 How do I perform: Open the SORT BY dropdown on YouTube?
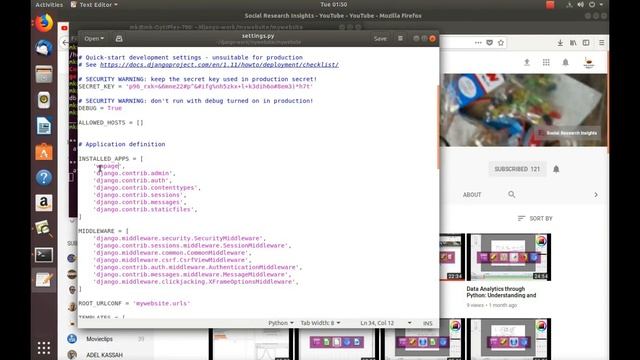pos(535,218)
